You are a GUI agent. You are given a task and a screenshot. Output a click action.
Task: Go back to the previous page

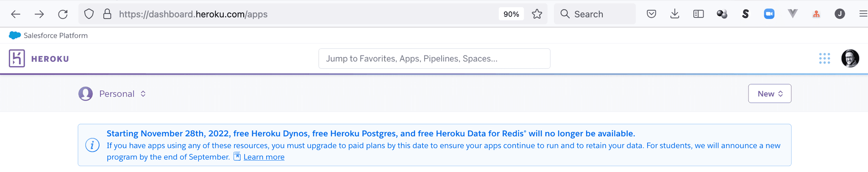click(16, 14)
